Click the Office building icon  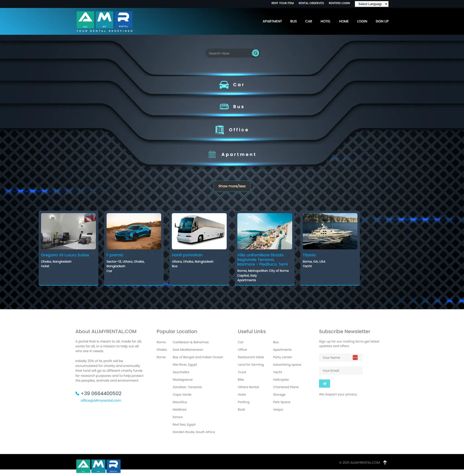[x=220, y=130]
